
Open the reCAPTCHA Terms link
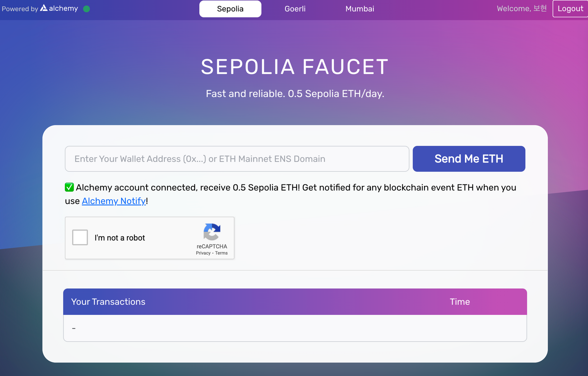tap(221, 253)
